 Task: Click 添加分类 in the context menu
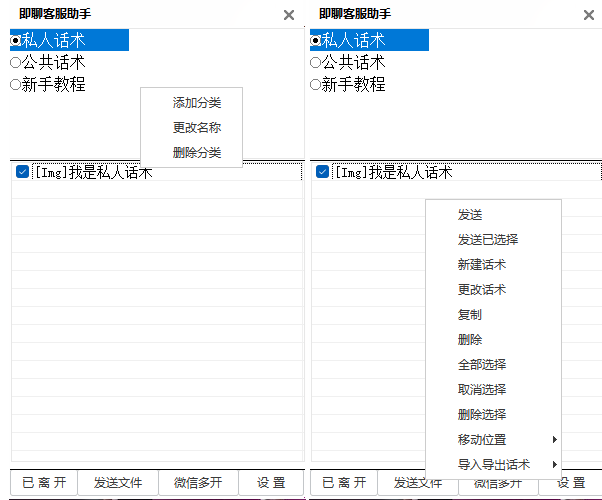click(x=196, y=103)
